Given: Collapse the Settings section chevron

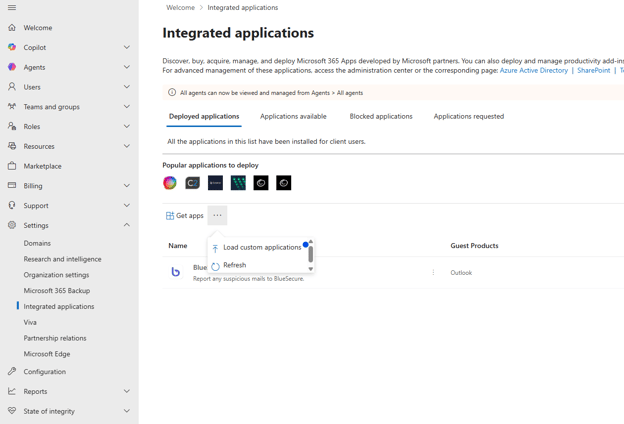Looking at the screenshot, I should pos(127,225).
